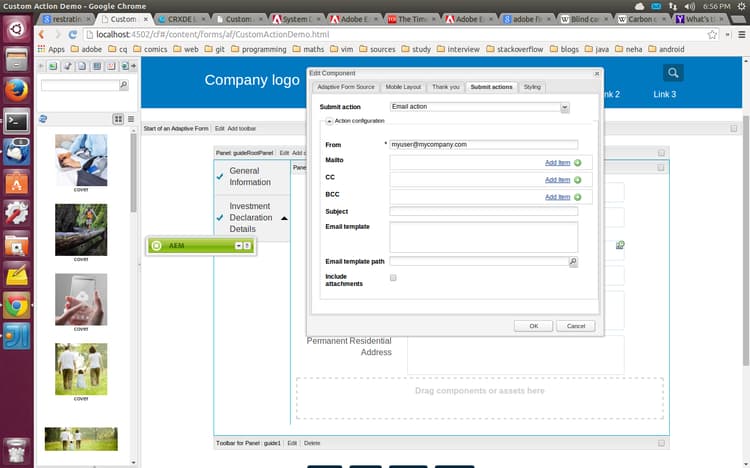
Task: Toggle the checkbox on Adaptive Form start bar
Action: 734,128
